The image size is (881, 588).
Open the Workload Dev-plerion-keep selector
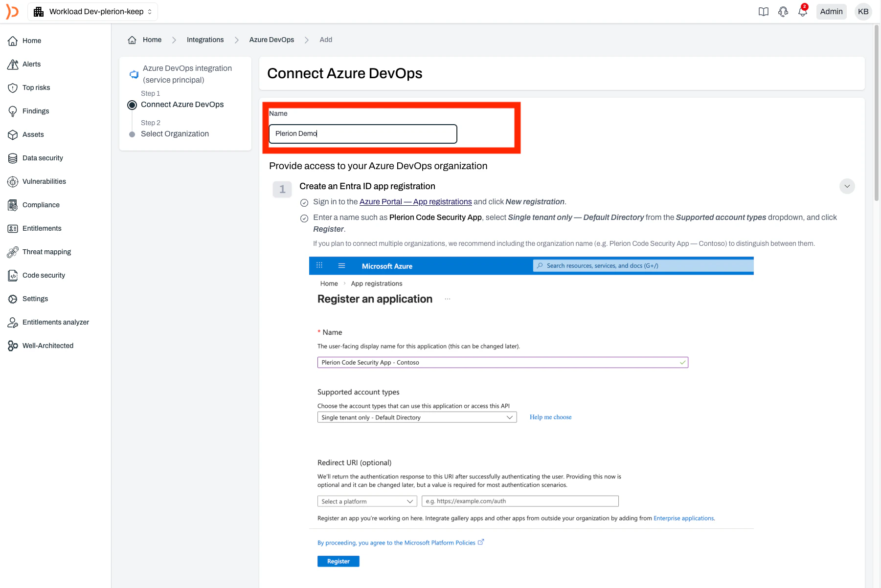[x=93, y=11]
